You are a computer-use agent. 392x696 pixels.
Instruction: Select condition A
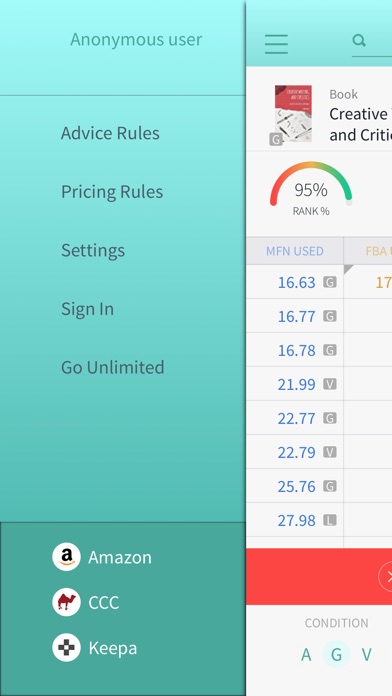[x=306, y=655]
